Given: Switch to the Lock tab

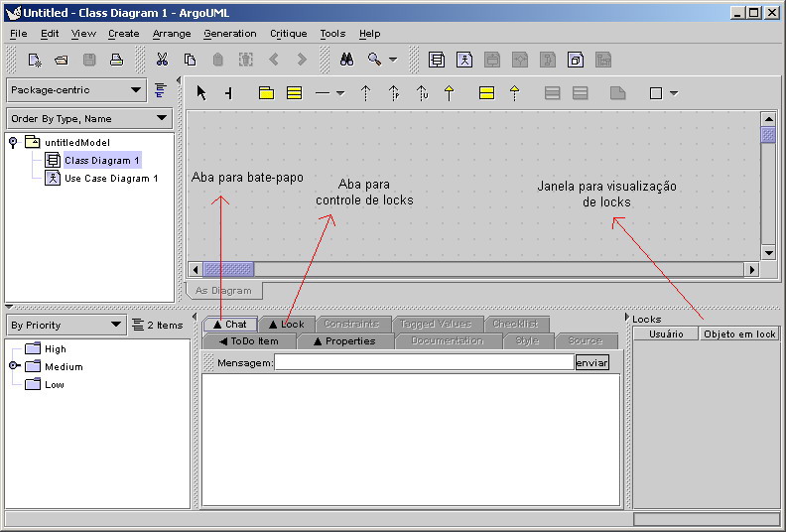Looking at the screenshot, I should [287, 324].
